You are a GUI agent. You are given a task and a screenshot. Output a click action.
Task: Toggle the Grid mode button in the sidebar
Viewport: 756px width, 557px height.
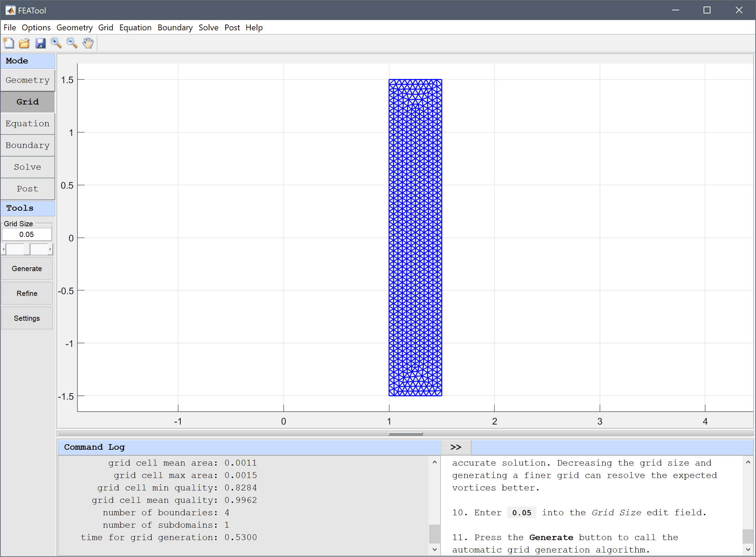[28, 102]
